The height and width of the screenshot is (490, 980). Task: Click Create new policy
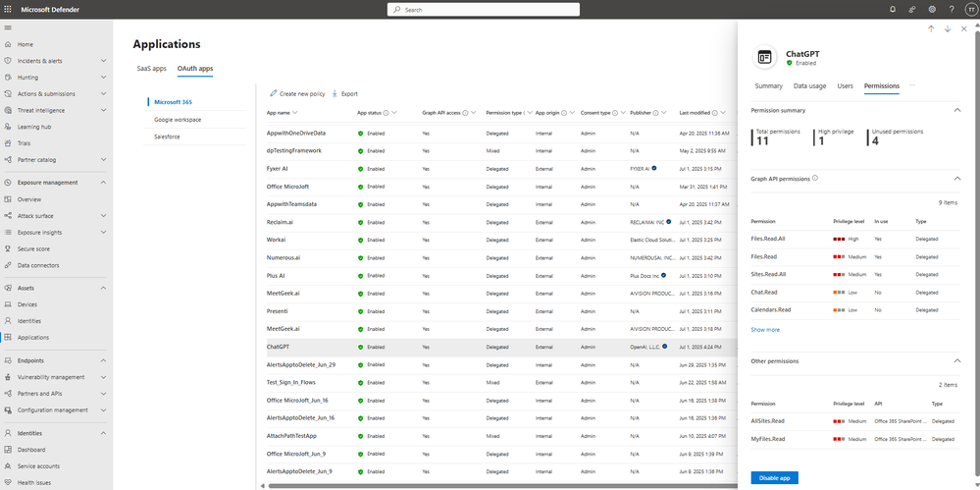click(x=297, y=94)
